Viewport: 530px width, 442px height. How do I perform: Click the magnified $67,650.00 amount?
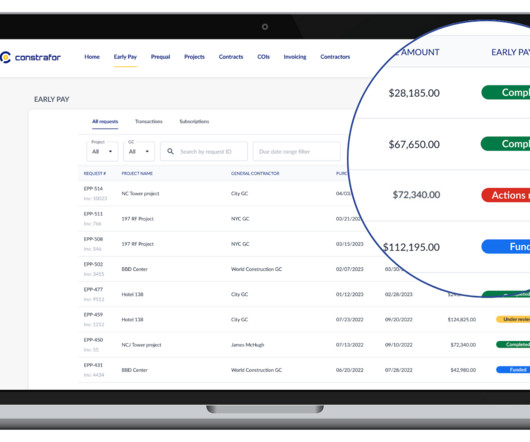[x=414, y=144]
